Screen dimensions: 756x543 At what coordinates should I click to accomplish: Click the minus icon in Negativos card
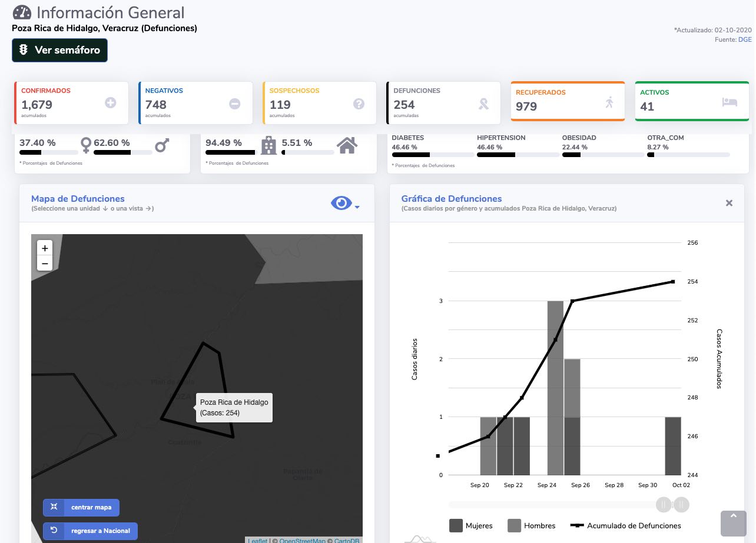(x=234, y=104)
